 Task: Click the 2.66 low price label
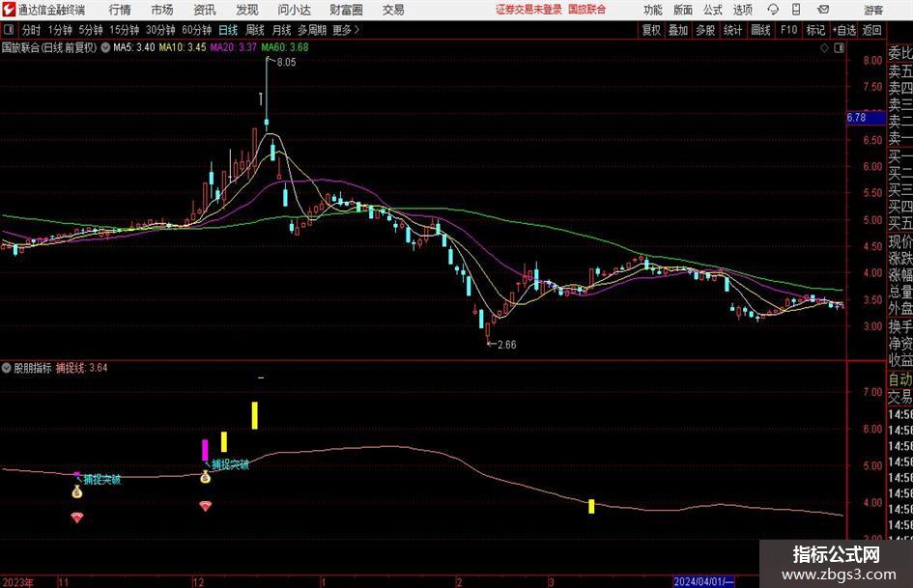pos(506,345)
